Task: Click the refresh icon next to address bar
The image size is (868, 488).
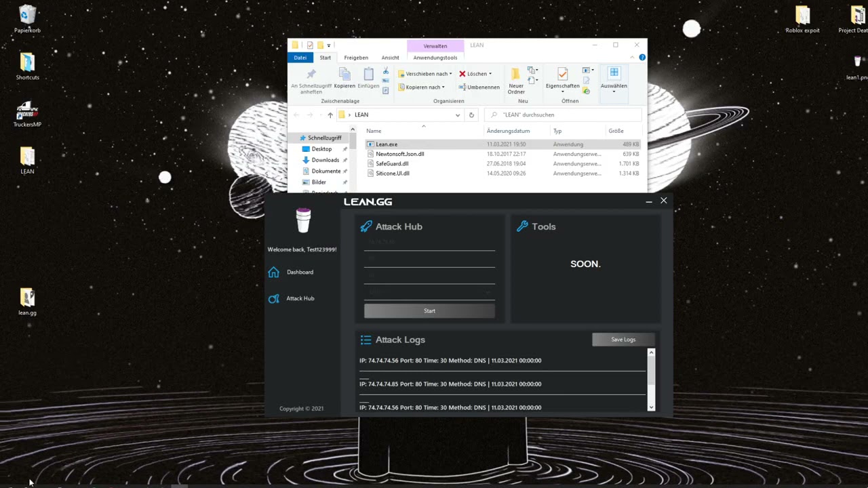Action: 471,115
